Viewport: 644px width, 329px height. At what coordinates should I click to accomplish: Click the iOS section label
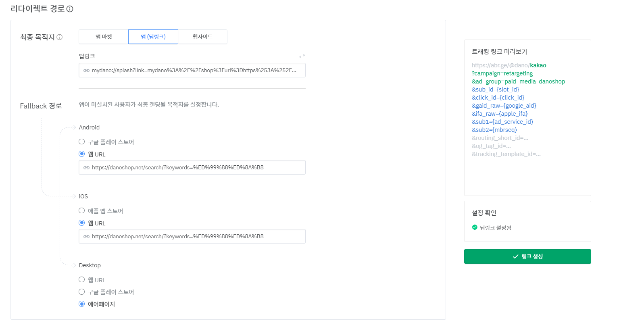(x=83, y=196)
